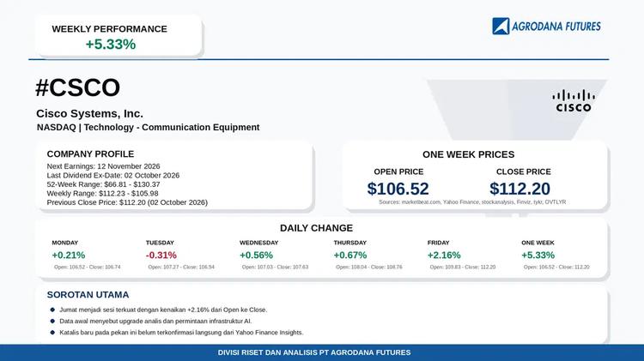Click the MONDAY label
Screen dimensions: 644x361
(65, 243)
